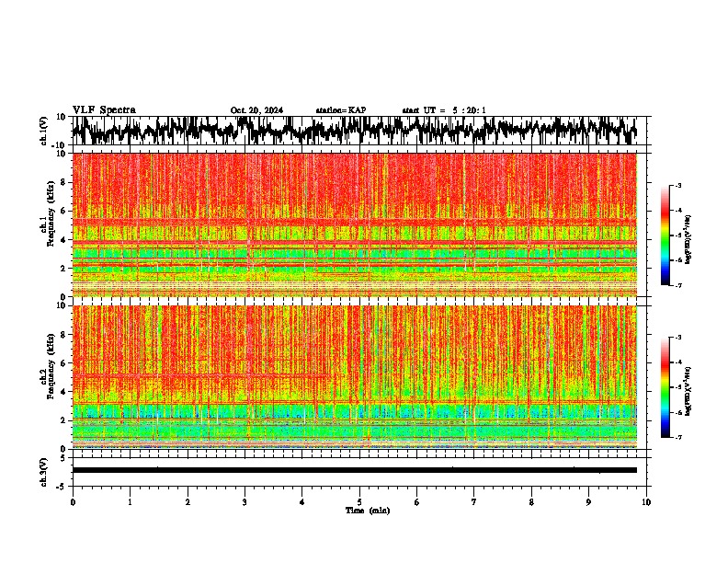Click the ch.2 color scale bar
Image resolution: width=728 pixels, height=563 pixels.
(x=665, y=387)
